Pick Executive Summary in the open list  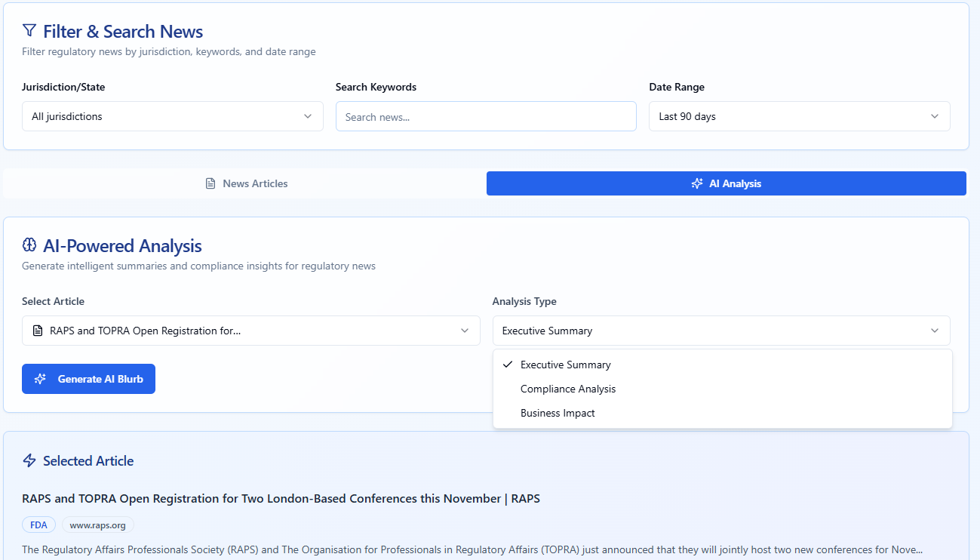point(566,365)
